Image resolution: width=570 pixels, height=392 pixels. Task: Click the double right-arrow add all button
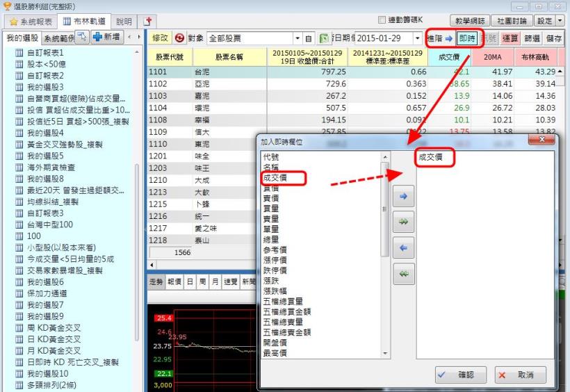pos(403,222)
